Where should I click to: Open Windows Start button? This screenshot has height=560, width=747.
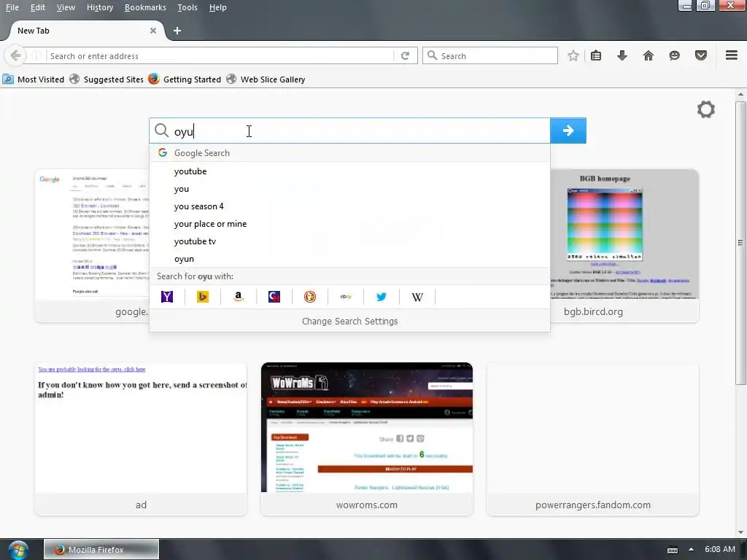(x=18, y=550)
